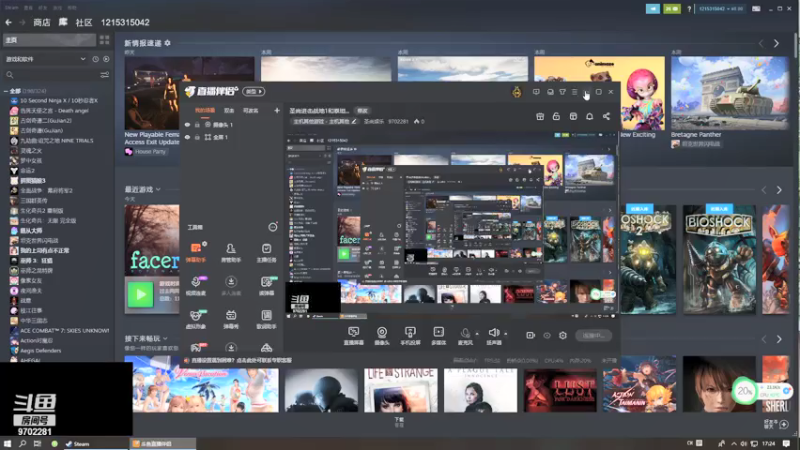Image resolution: width=800 pixels, height=450 pixels.
Task: Open toolbox more options circle icon
Action: point(273,227)
